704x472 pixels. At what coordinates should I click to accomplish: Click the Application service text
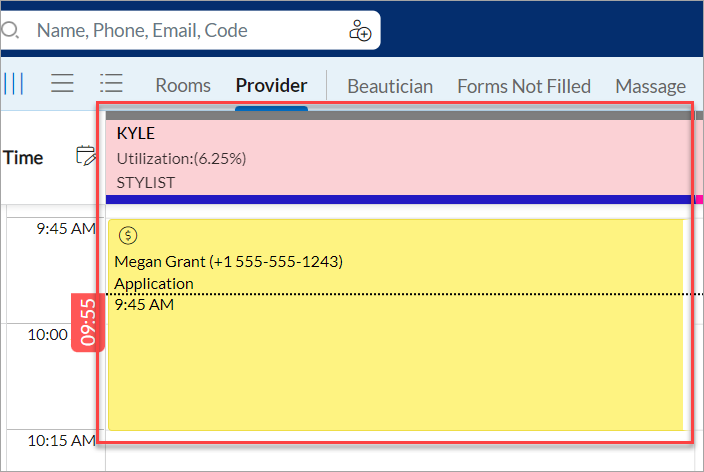(154, 284)
